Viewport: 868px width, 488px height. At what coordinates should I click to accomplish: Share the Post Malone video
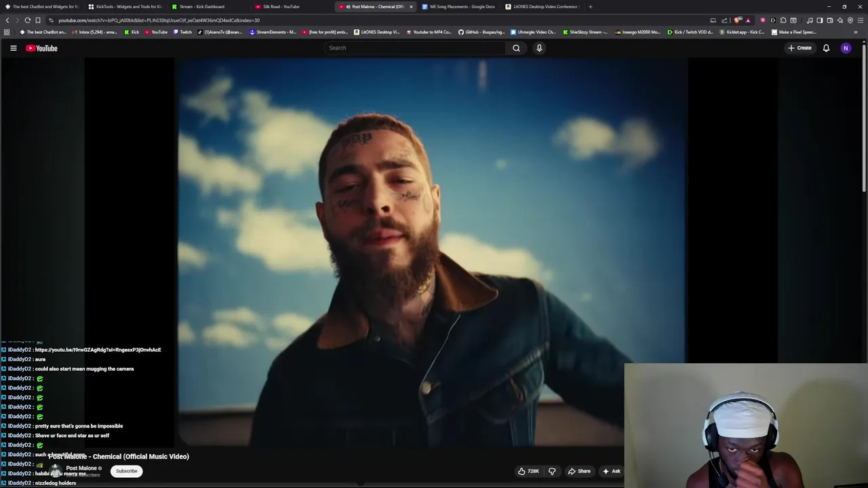click(x=579, y=471)
